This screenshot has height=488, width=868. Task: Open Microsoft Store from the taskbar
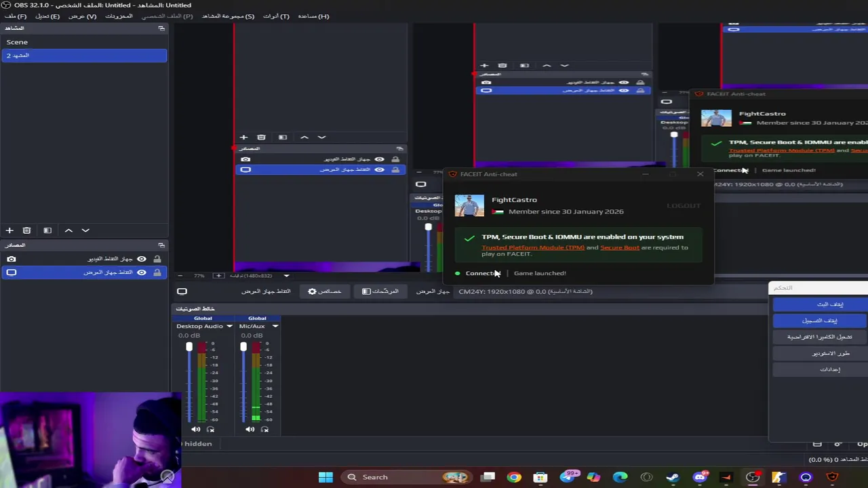click(540, 477)
